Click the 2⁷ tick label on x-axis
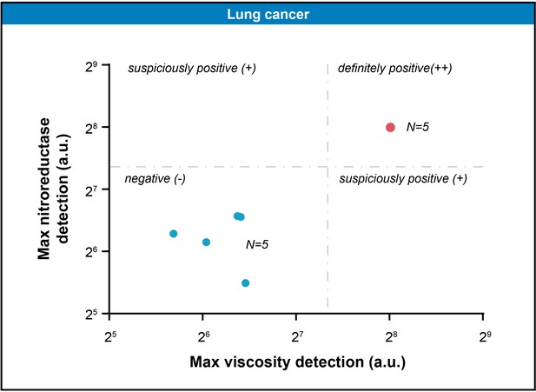 pyautogui.click(x=297, y=336)
